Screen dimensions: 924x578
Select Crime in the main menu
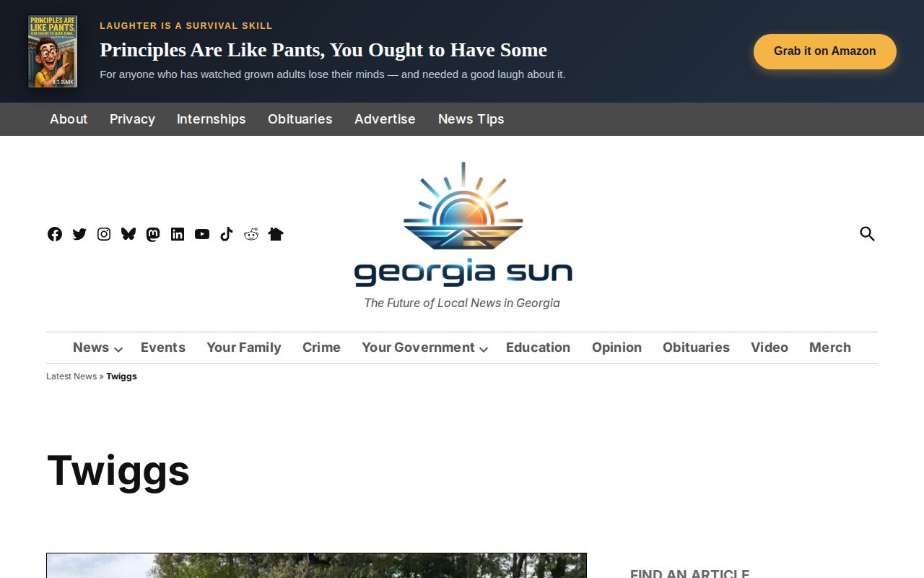click(321, 348)
